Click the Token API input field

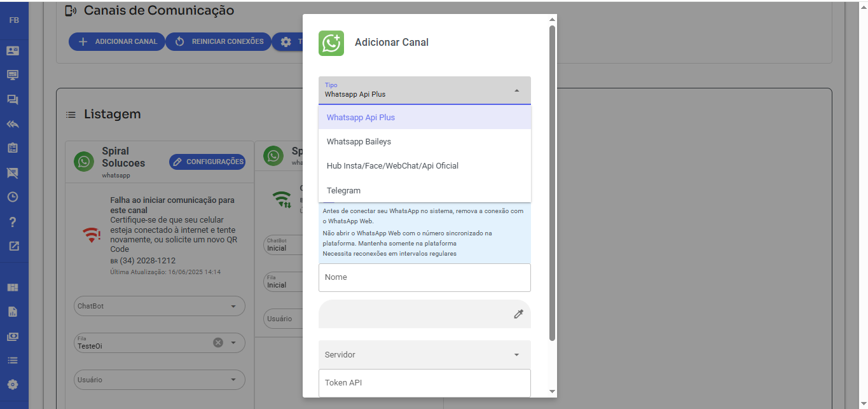tap(424, 383)
